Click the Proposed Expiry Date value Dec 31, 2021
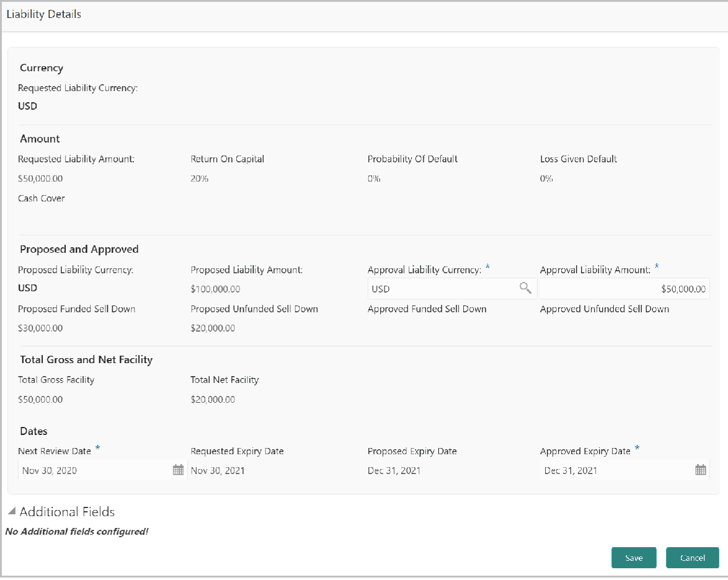 pos(394,470)
